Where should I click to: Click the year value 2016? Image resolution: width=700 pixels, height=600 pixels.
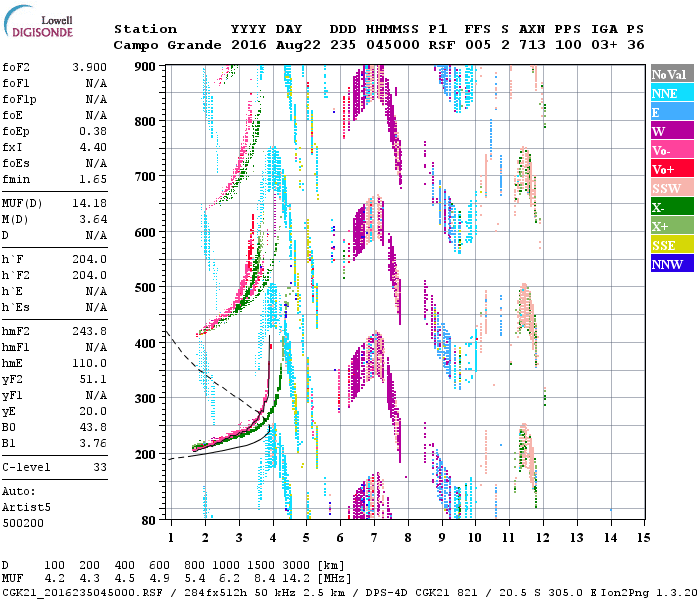[249, 45]
